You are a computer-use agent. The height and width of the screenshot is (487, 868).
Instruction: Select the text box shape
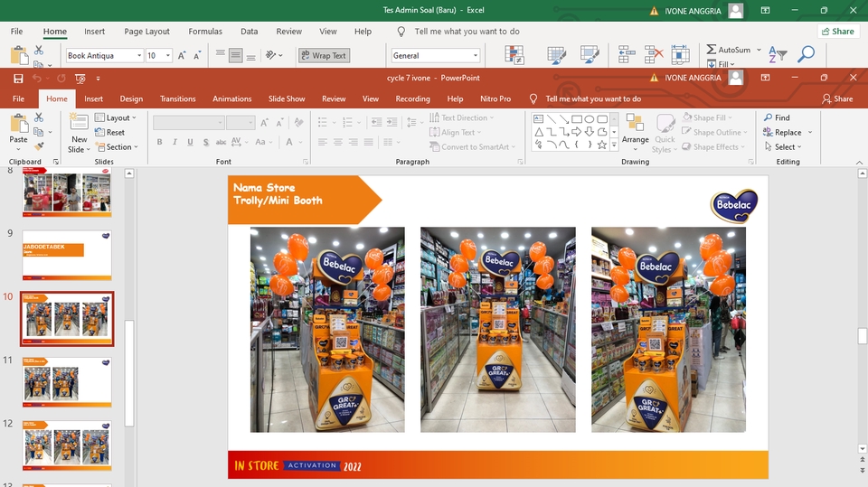tap(538, 119)
